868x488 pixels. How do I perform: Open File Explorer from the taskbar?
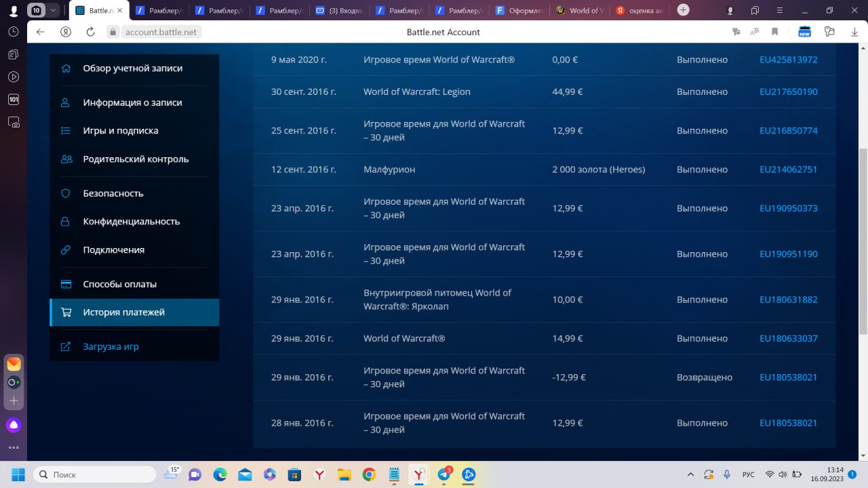[x=344, y=474]
